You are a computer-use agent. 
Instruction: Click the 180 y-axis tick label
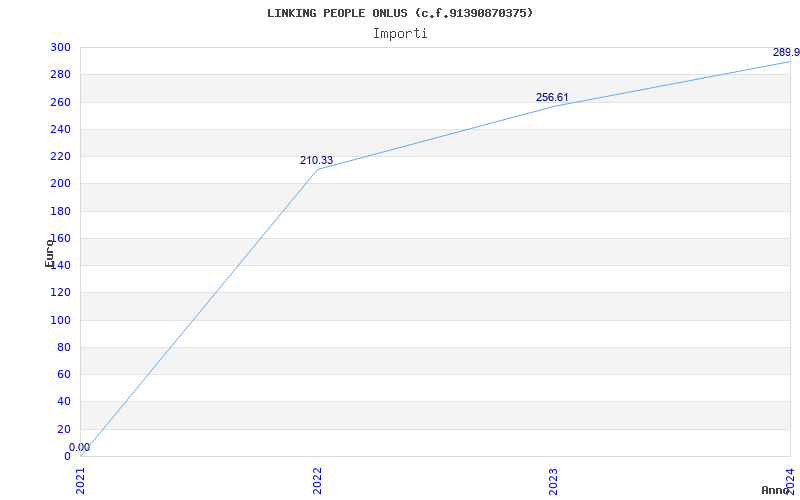(60, 211)
